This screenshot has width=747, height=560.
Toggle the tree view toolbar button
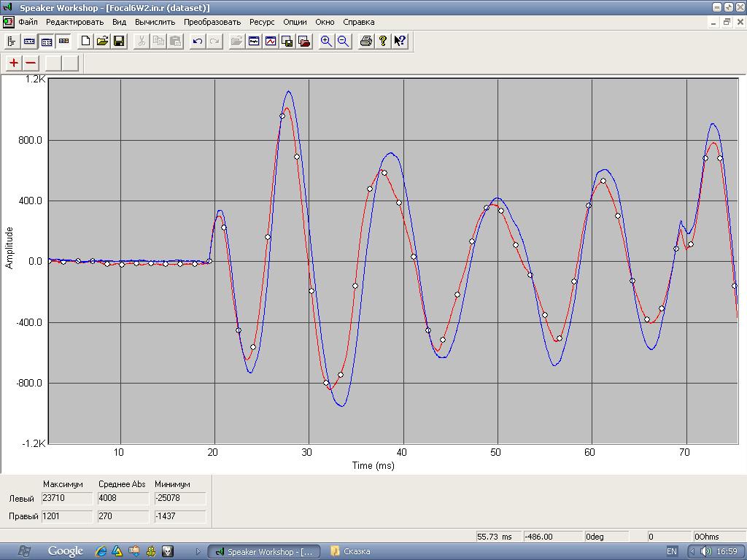[x=12, y=42]
